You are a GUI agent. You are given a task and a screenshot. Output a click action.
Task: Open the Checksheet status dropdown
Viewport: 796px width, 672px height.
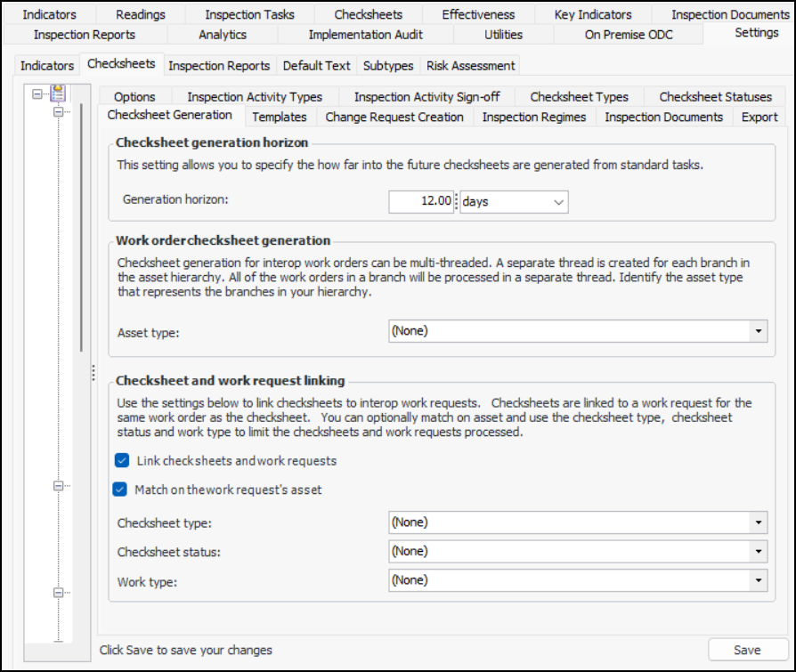757,552
